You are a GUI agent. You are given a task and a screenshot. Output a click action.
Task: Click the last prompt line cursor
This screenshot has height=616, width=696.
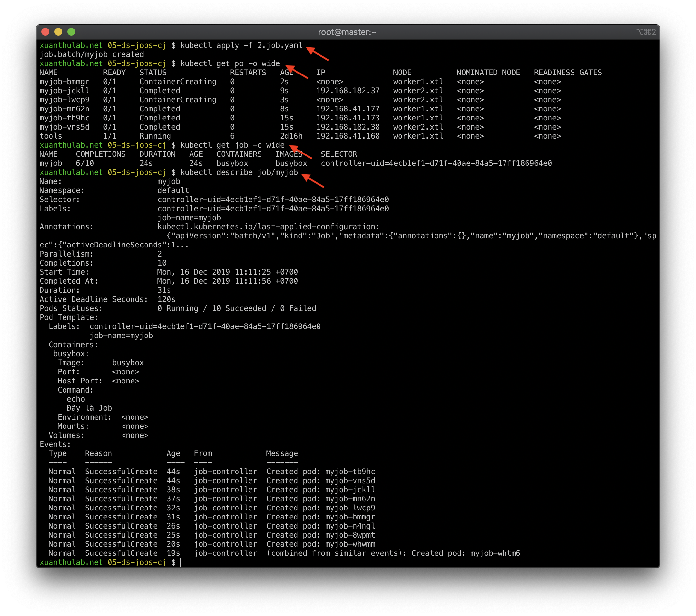180,562
